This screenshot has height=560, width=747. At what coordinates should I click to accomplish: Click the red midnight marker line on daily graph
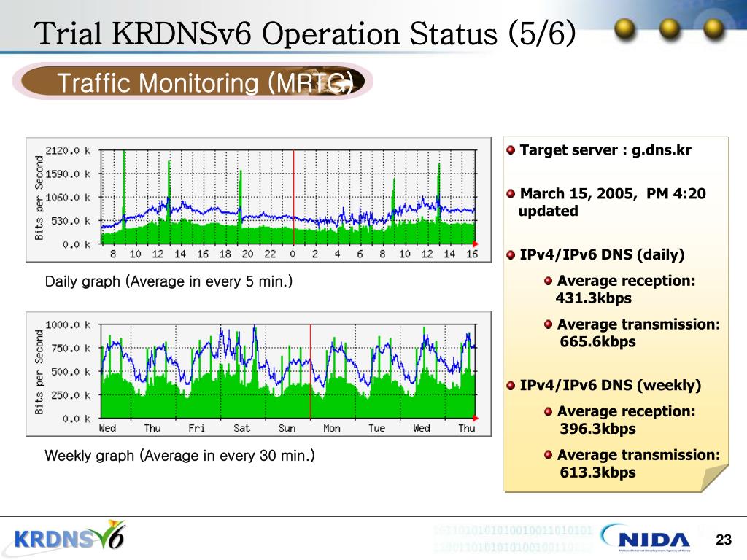tap(293, 197)
